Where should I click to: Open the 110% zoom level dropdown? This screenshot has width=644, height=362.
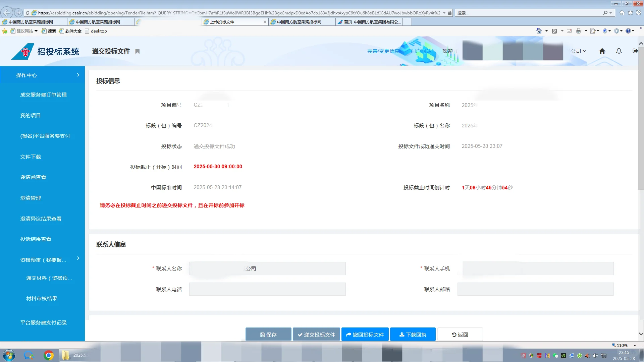click(x=635, y=345)
